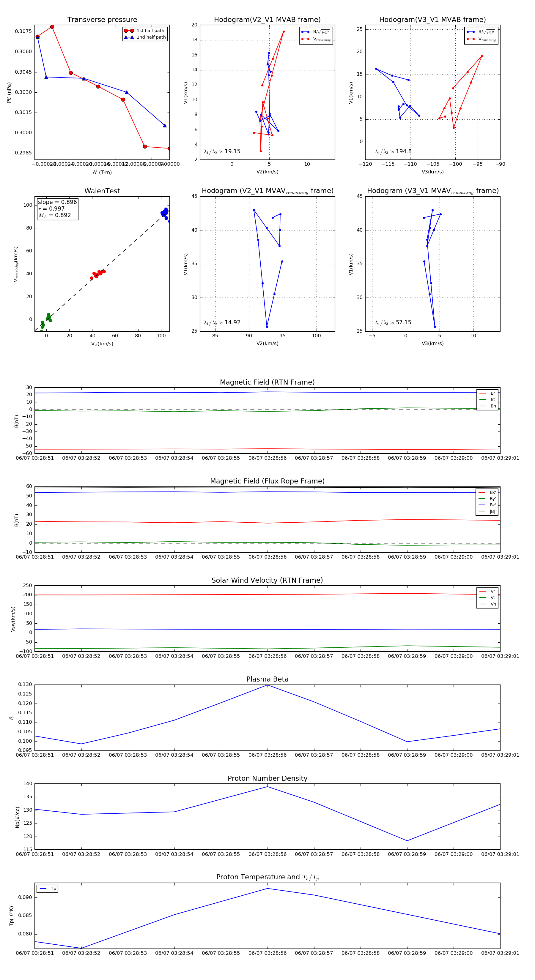This screenshot has width=535, height=980.
Task: Click the 250 tick label on Solar Wind Velocity axis
Action: [28, 586]
